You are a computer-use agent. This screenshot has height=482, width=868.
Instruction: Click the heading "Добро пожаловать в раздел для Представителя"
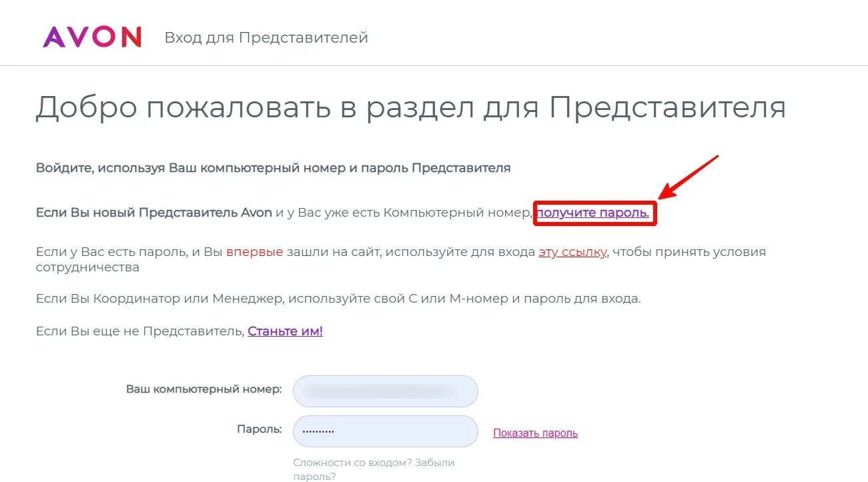coord(411,107)
